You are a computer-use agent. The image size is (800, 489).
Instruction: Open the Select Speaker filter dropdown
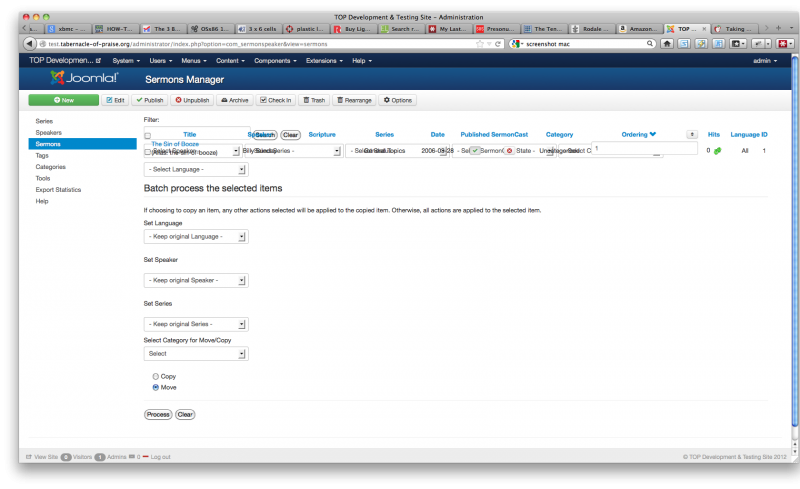(193, 152)
